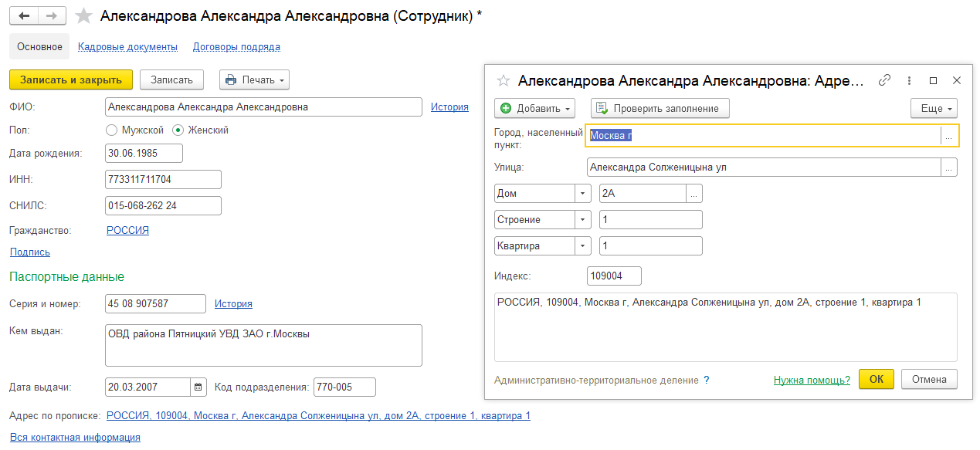The width and height of the screenshot is (980, 450).
Task: Expand the Дом type dropdown
Action: (582, 193)
